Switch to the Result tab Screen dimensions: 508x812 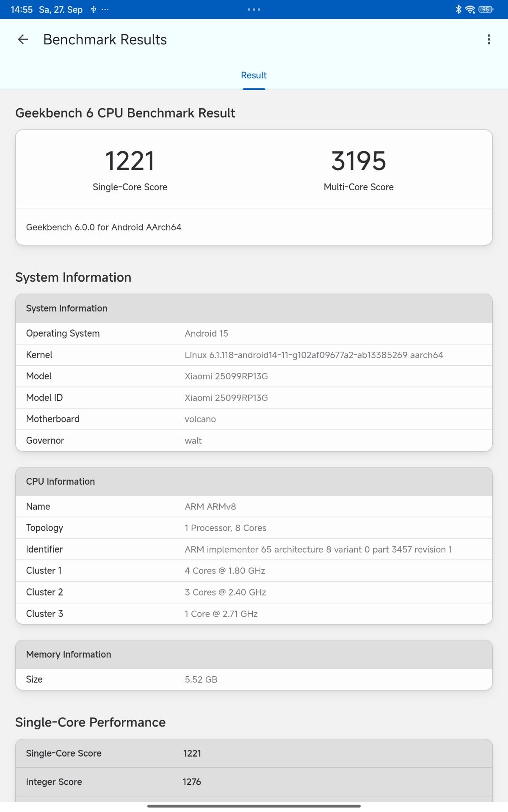point(254,75)
